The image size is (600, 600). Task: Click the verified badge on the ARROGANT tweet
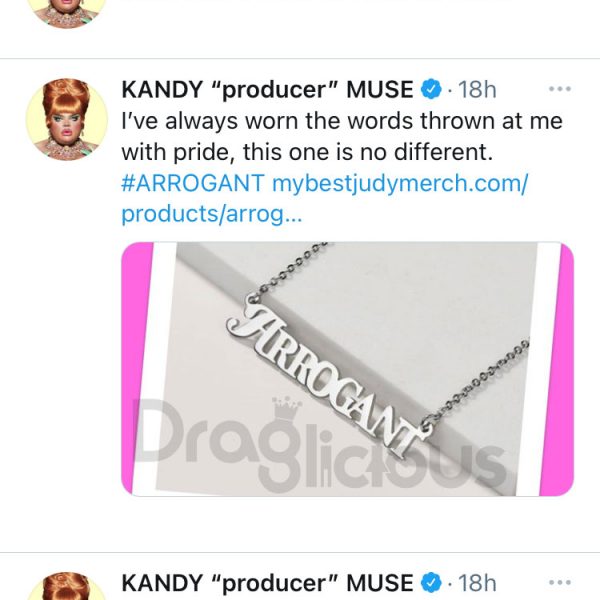(x=431, y=89)
